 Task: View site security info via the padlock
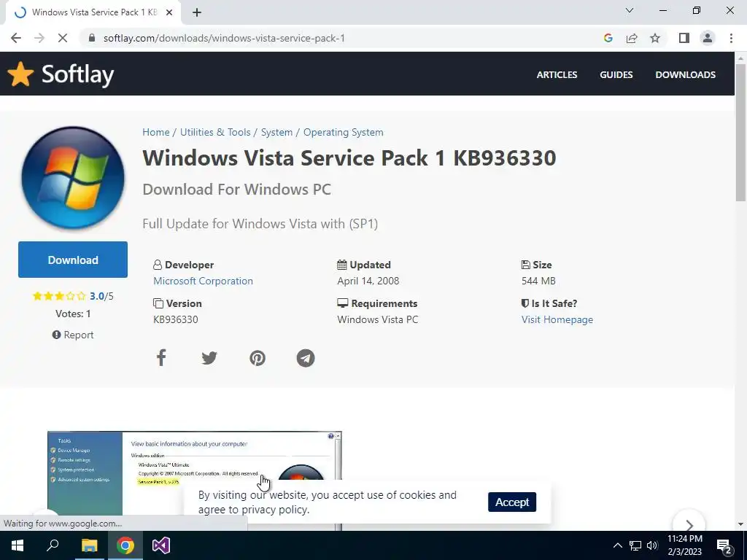tap(92, 38)
